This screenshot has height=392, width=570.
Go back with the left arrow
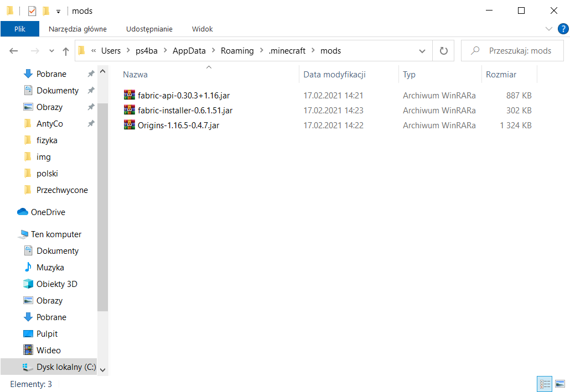click(14, 51)
